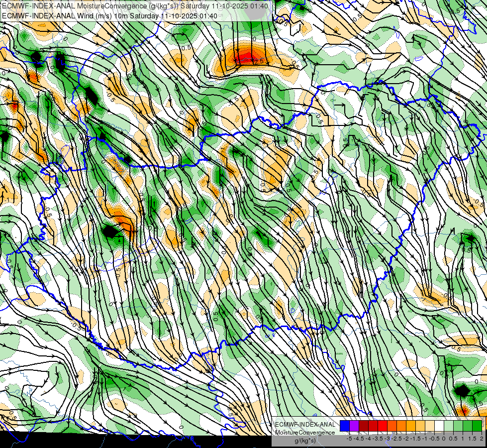
Task: Click the '-4' legend scale value
Action: pyautogui.click(x=368, y=439)
